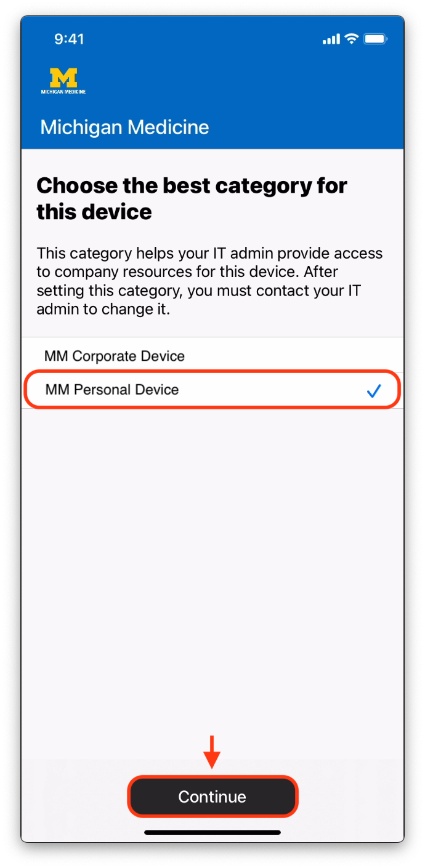Tap the Continue button

[x=212, y=797]
